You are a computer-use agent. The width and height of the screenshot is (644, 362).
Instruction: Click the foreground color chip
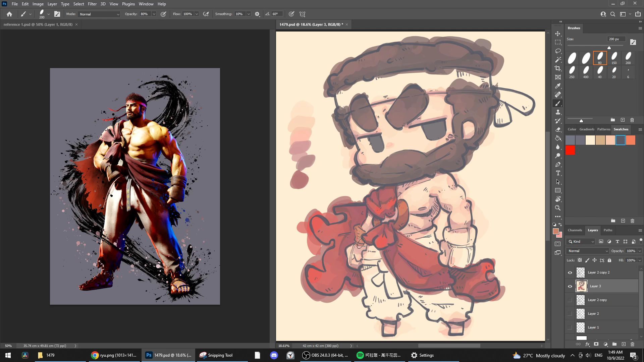point(556,231)
